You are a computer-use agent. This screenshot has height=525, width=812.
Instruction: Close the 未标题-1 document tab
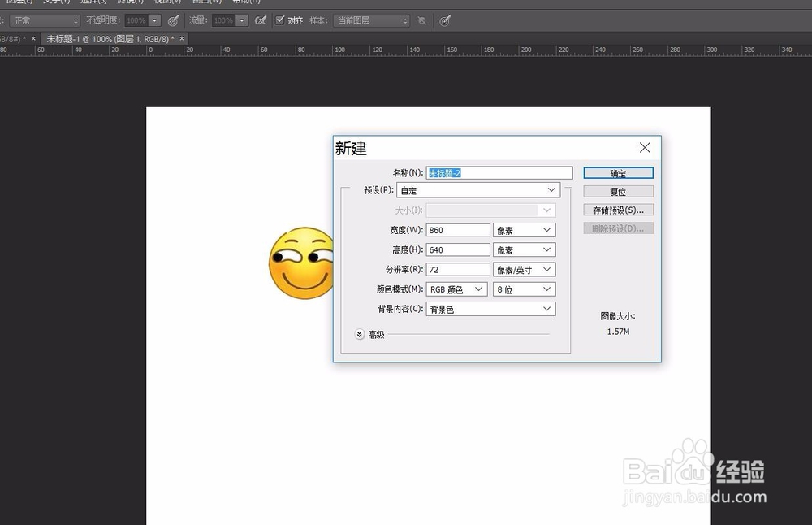click(x=182, y=38)
